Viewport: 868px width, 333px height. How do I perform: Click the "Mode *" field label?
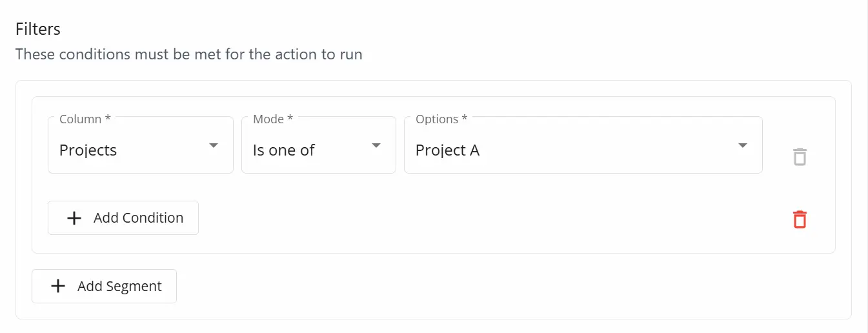point(273,119)
